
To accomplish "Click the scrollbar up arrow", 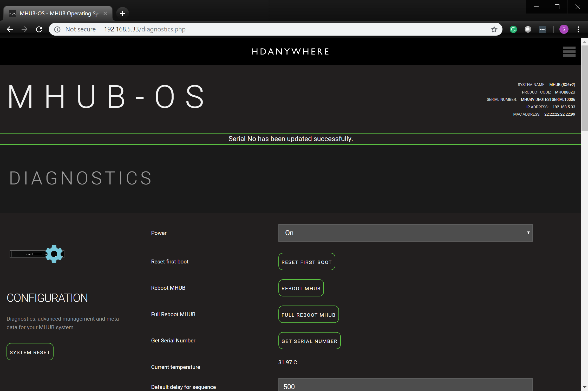I will pyautogui.click(x=584, y=42).
